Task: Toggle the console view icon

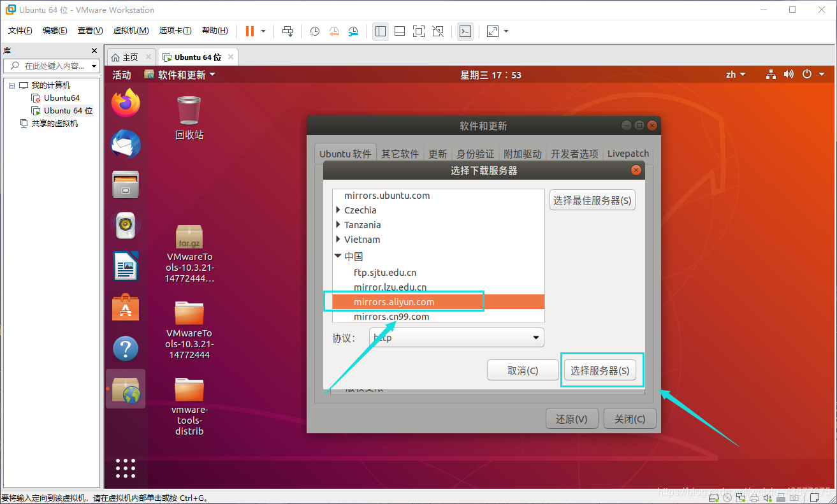Action: (x=465, y=31)
